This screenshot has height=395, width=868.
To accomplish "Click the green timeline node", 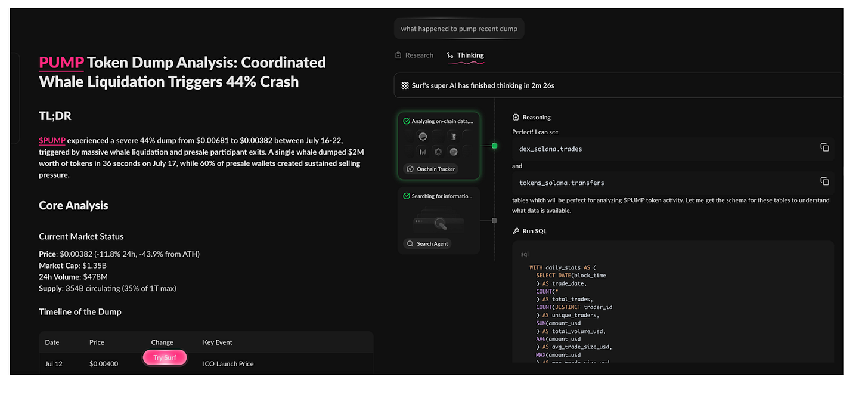I will [494, 146].
